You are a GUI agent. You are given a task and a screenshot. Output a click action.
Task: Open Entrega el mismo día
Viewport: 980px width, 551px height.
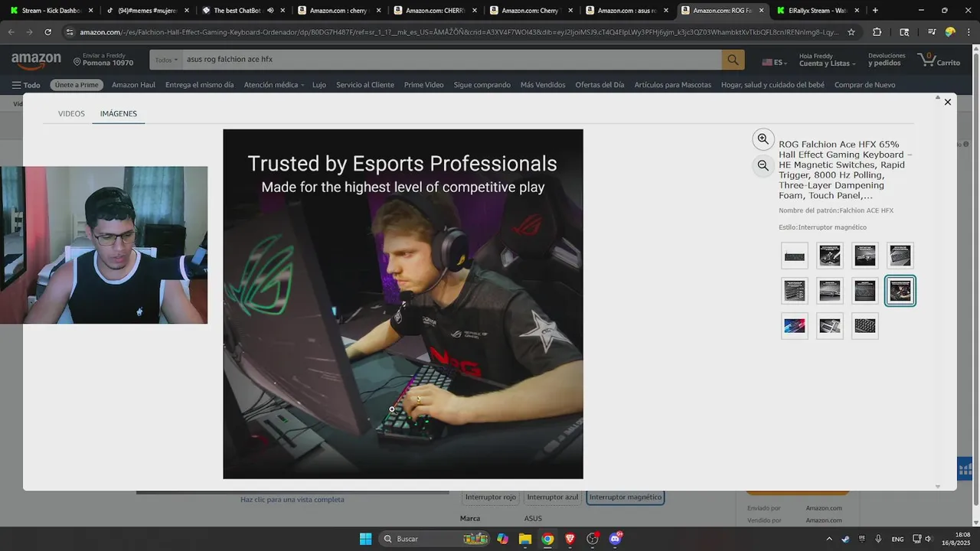(199, 85)
